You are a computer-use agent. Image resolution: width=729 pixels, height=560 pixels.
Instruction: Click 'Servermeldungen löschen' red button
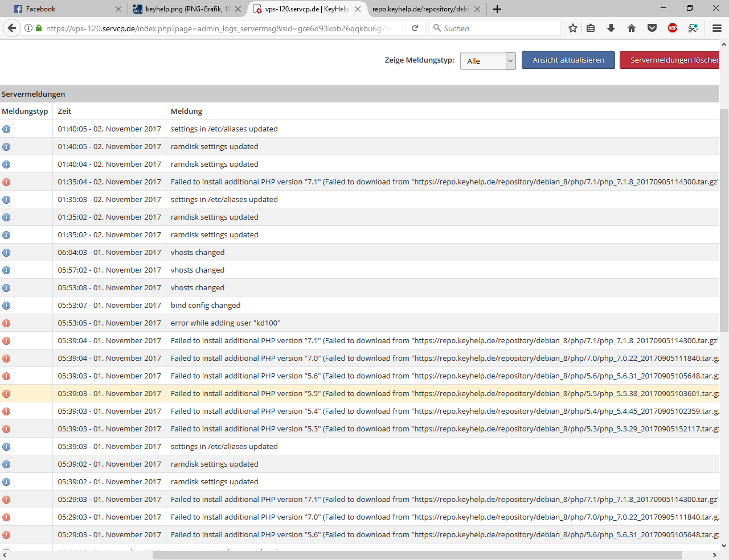point(671,60)
